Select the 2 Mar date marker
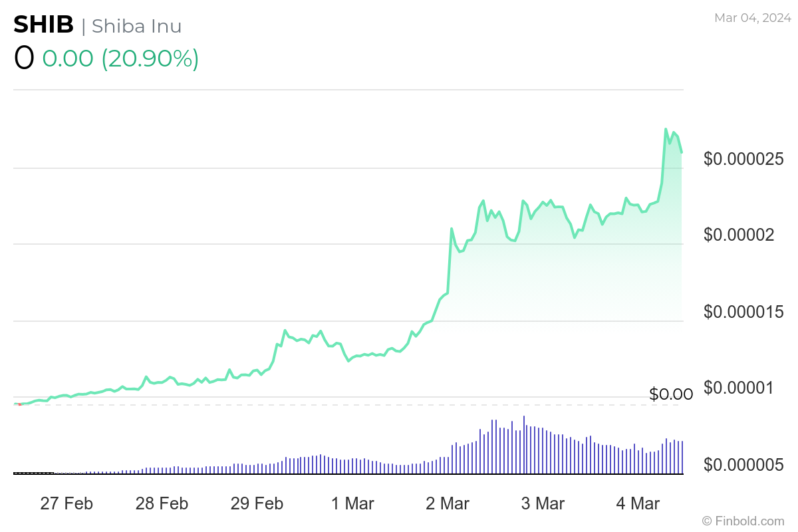The width and height of the screenshot is (798, 532). 448,503
